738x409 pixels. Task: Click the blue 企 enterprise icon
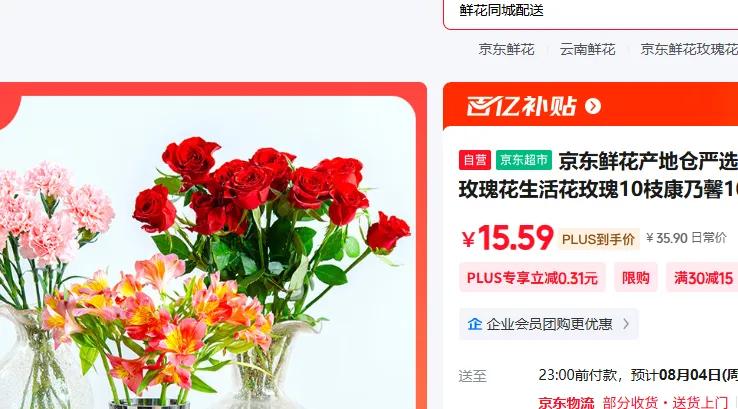coord(474,324)
